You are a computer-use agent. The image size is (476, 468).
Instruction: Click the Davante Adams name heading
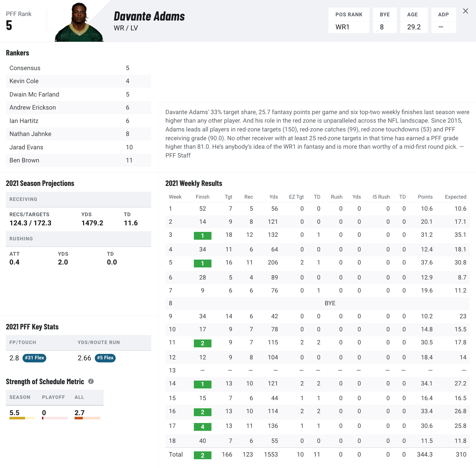[149, 16]
